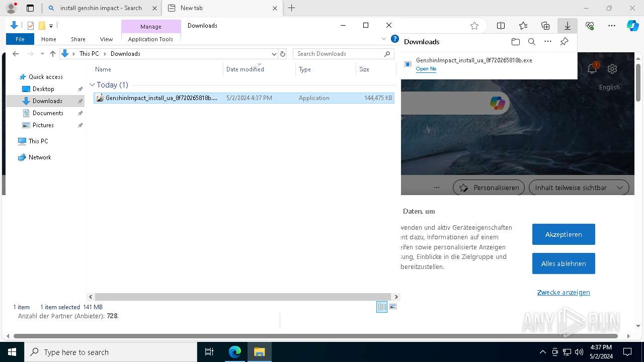Click the Akzeptieren button
644x362 pixels.
tap(563, 234)
